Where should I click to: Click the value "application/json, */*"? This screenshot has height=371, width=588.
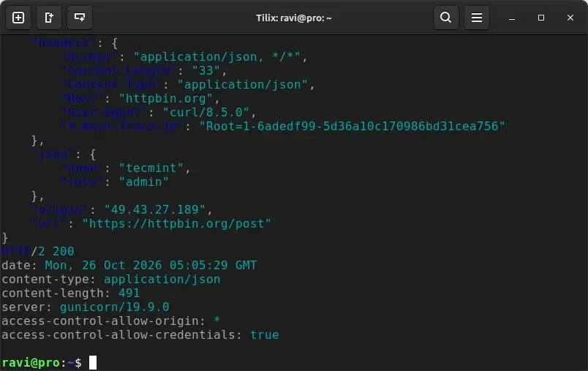217,56
